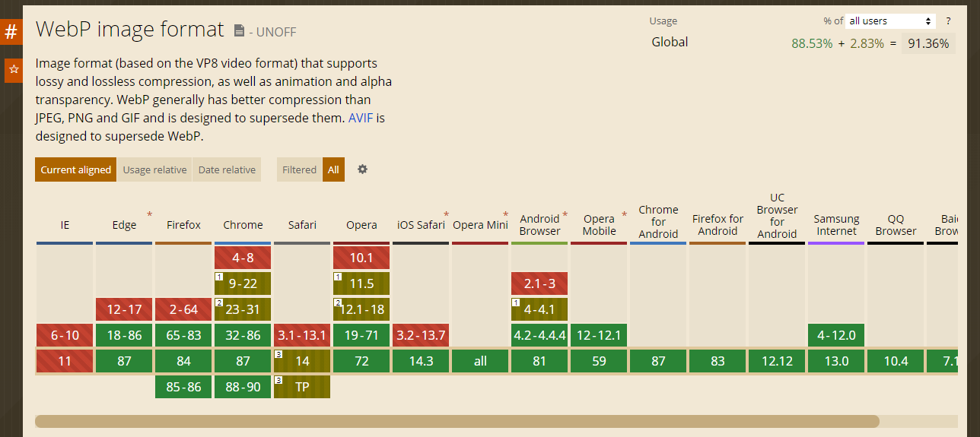Click Samsung Internet 4-12.0 cell
Image resolution: width=980 pixels, height=437 pixels.
[836, 335]
